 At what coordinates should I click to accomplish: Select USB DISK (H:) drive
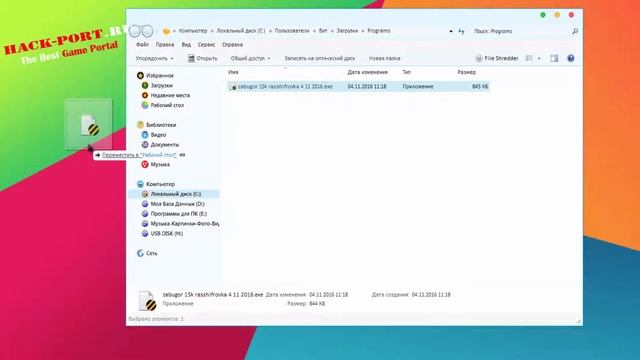point(167,233)
